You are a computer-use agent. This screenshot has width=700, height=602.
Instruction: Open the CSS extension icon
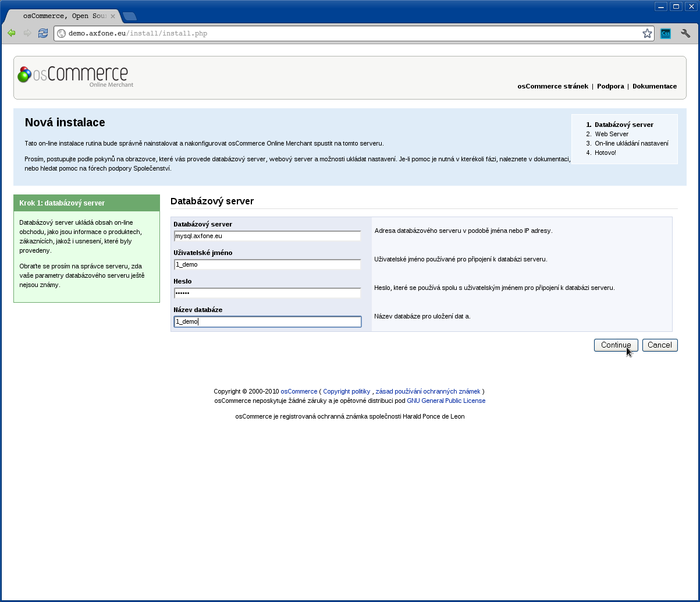pyautogui.click(x=666, y=34)
